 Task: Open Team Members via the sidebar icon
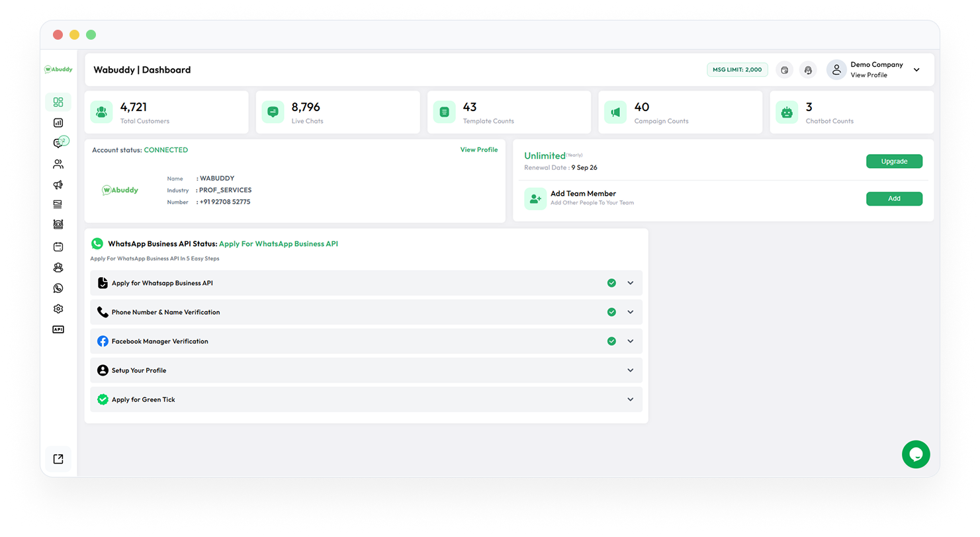[58, 267]
